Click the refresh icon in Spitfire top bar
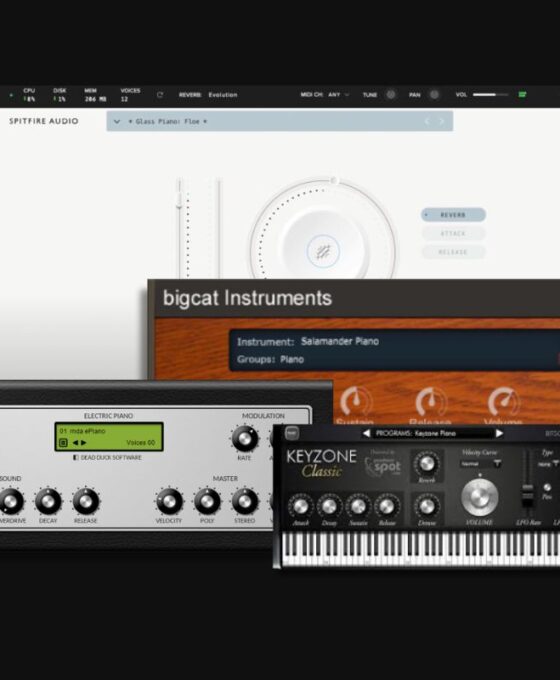This screenshot has width=560, height=680. click(x=160, y=95)
